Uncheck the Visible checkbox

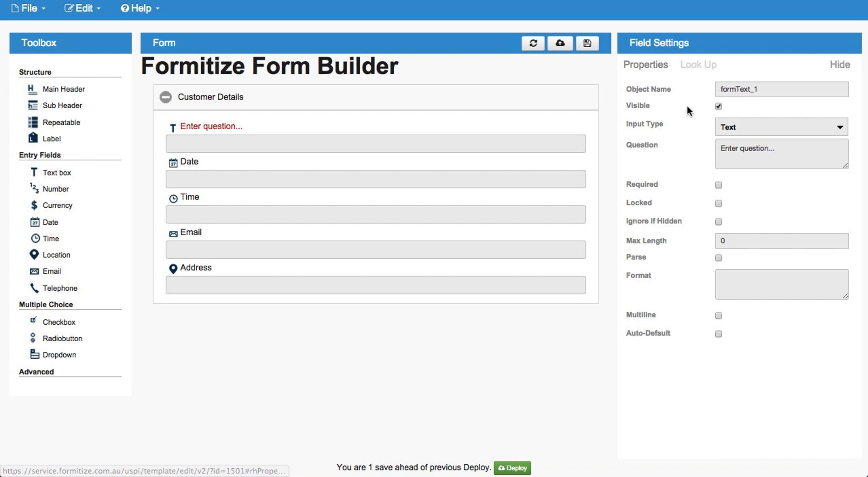(x=719, y=106)
